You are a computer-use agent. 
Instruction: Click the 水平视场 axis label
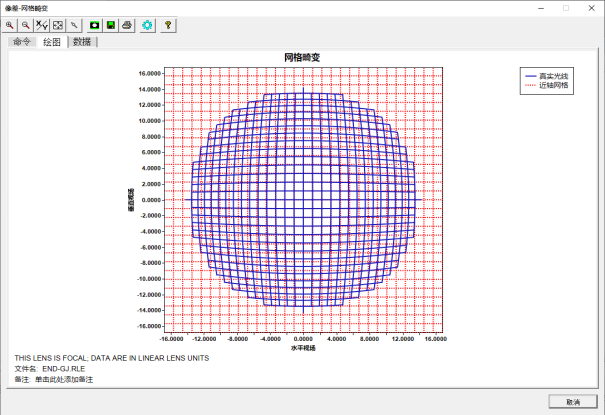[303, 348]
